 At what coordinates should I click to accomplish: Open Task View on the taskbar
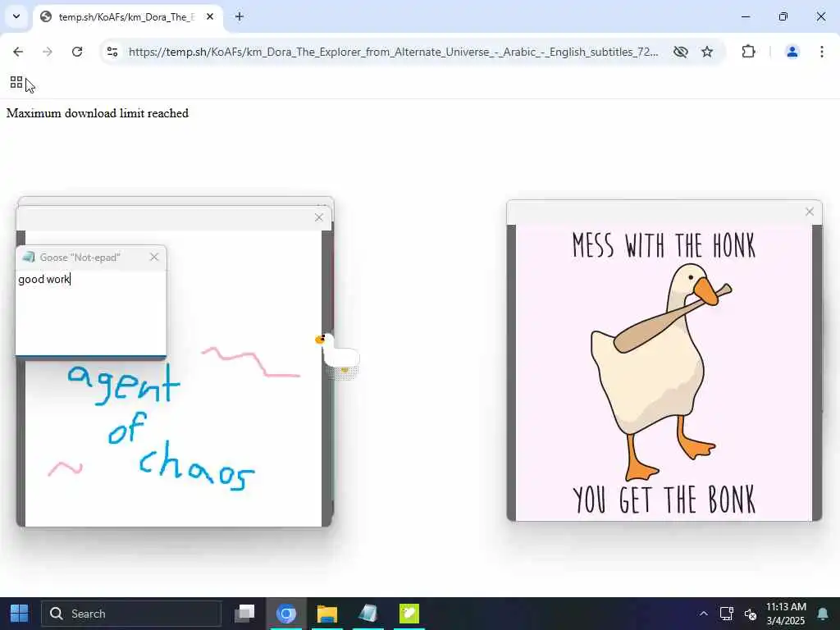(244, 614)
